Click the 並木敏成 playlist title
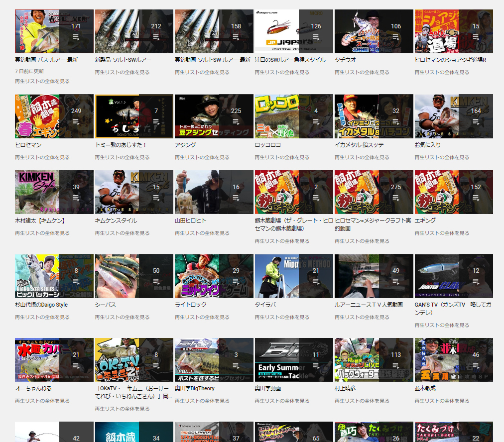The image size is (504, 442). [x=425, y=388]
